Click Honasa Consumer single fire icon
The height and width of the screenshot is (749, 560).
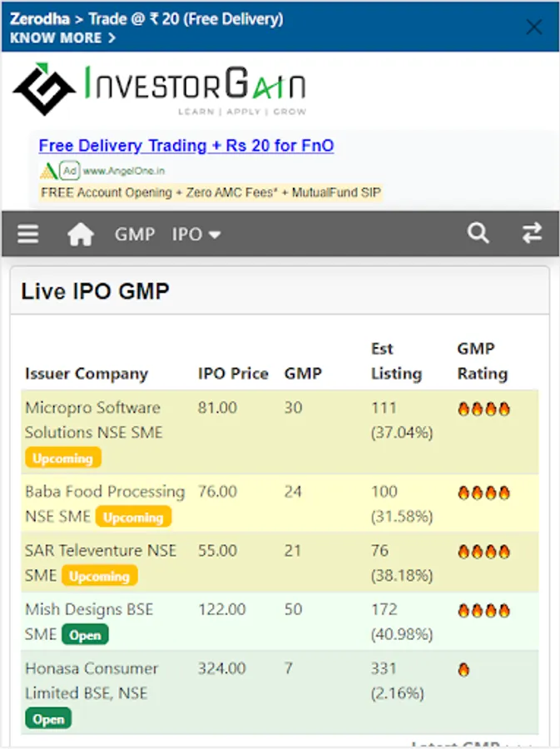463,670
